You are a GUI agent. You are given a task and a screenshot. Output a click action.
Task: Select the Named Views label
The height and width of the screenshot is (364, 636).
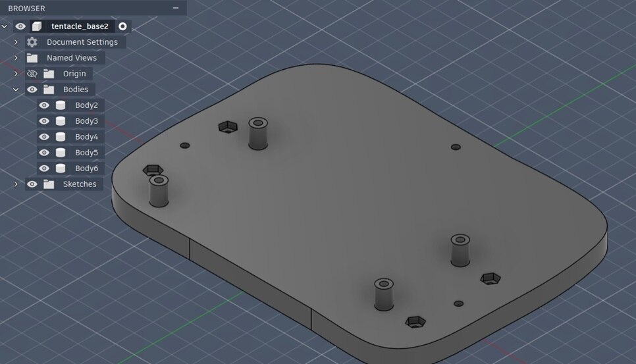pos(72,58)
